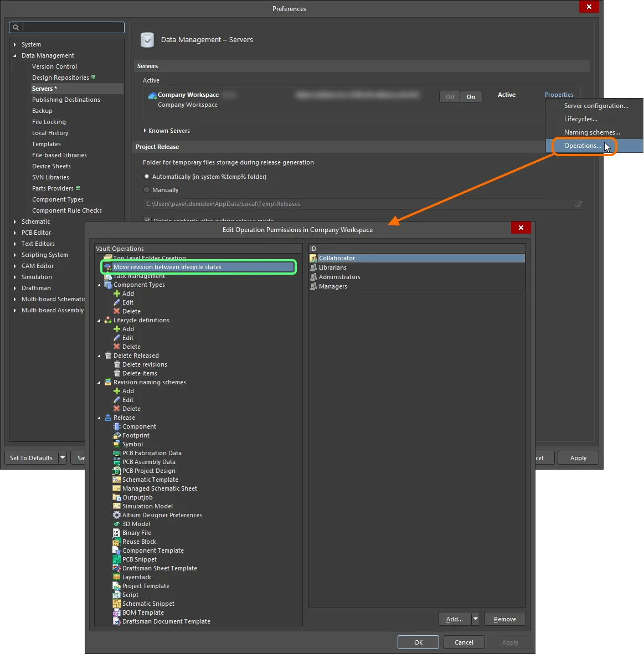The image size is (644, 654).
Task: Select the Draftsman Sheet Template row
Action: pyautogui.click(x=159, y=569)
